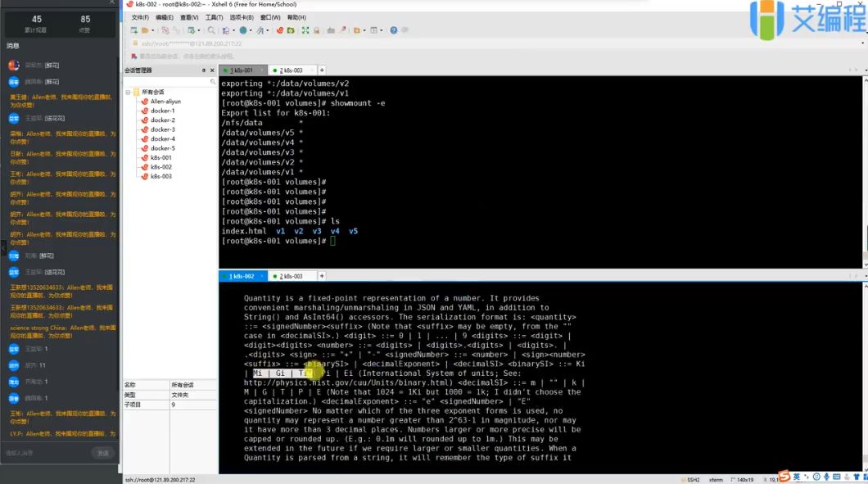Image resolution: width=868 pixels, height=484 pixels.
Task: Switch to top pane tab 1 k8s-001
Action: click(242, 70)
